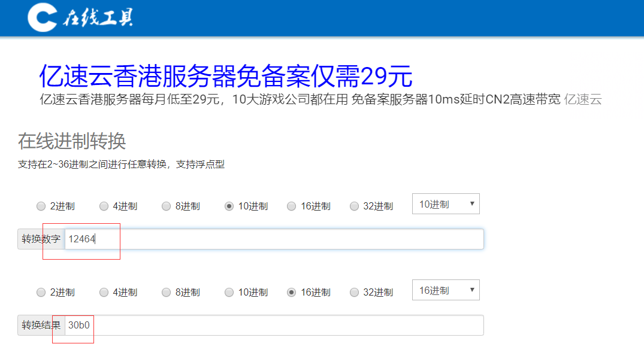Open the gray 亿速云 ad source link
The width and height of the screenshot is (644, 359).
pyautogui.click(x=583, y=99)
